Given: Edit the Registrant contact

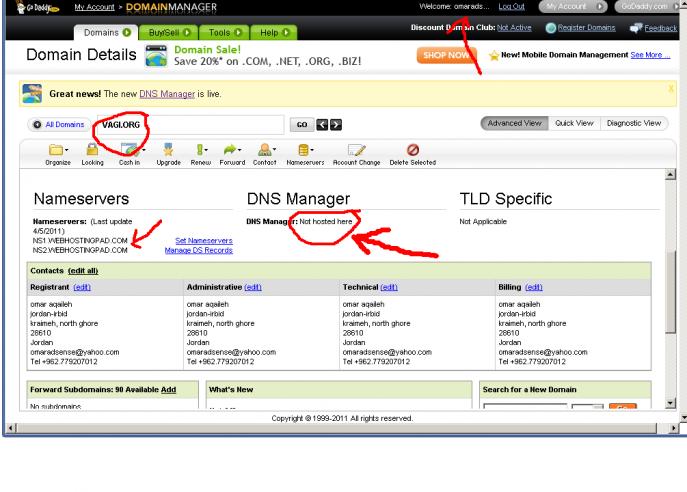Looking at the screenshot, I should click(x=82, y=287).
